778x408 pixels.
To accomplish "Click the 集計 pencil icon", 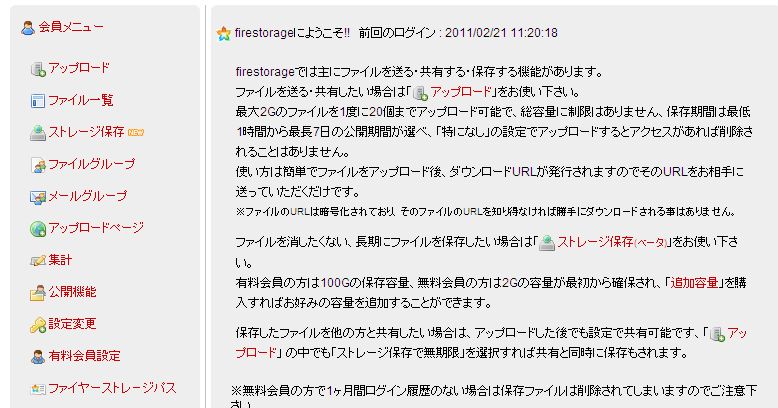I will click(x=38, y=261).
